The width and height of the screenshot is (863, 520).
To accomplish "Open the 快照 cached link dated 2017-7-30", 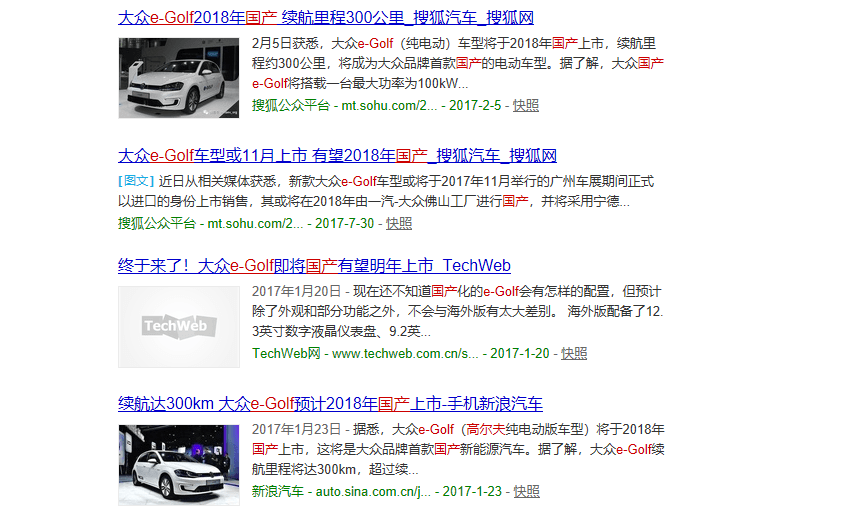I will coord(398,223).
